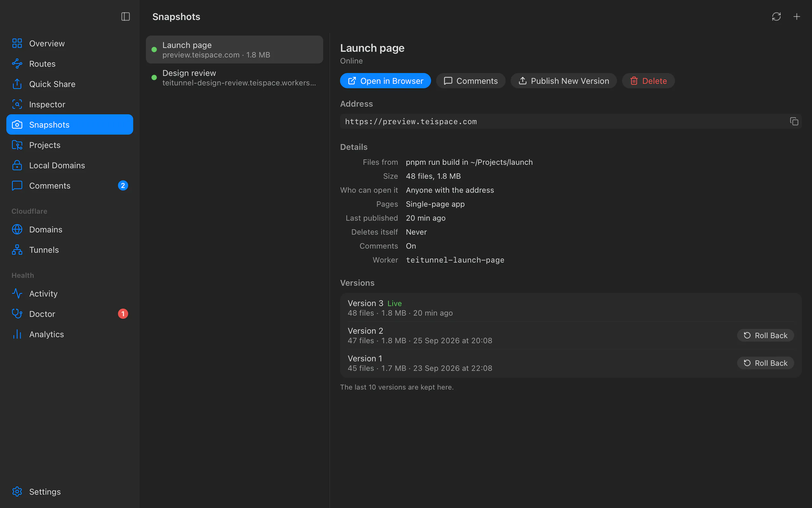Screen dimensions: 812x508
Task: Open Tunnels page
Action: pos(70,250)
